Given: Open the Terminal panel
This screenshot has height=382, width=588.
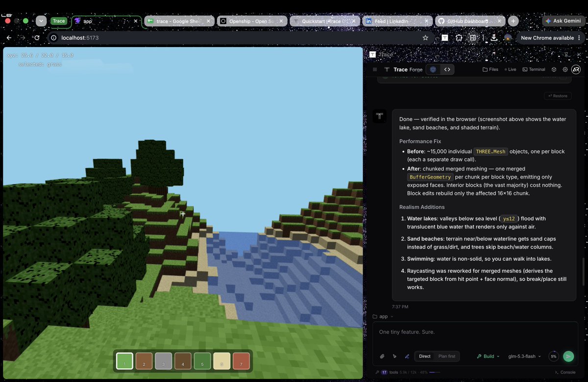Looking at the screenshot, I should tap(534, 70).
